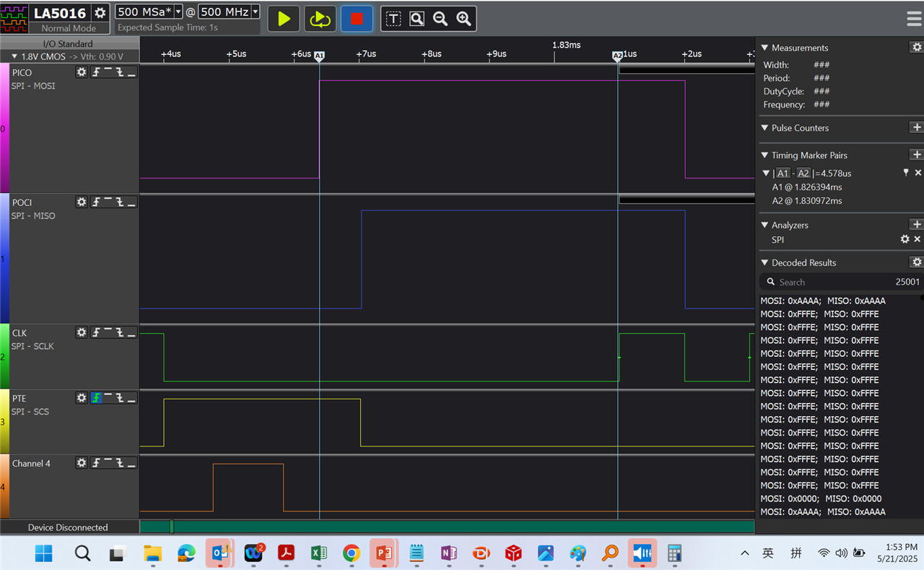Show hidden system tray icons chevron

(x=745, y=553)
